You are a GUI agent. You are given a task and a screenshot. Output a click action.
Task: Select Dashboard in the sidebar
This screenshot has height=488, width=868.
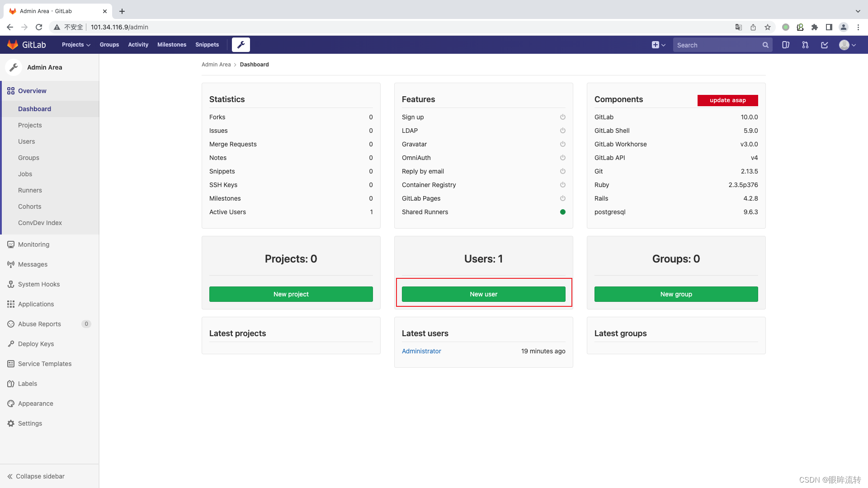50,109
